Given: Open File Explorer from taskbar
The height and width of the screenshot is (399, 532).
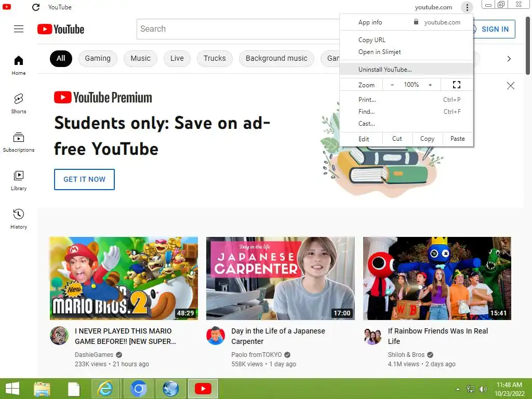Looking at the screenshot, I should coord(42,389).
